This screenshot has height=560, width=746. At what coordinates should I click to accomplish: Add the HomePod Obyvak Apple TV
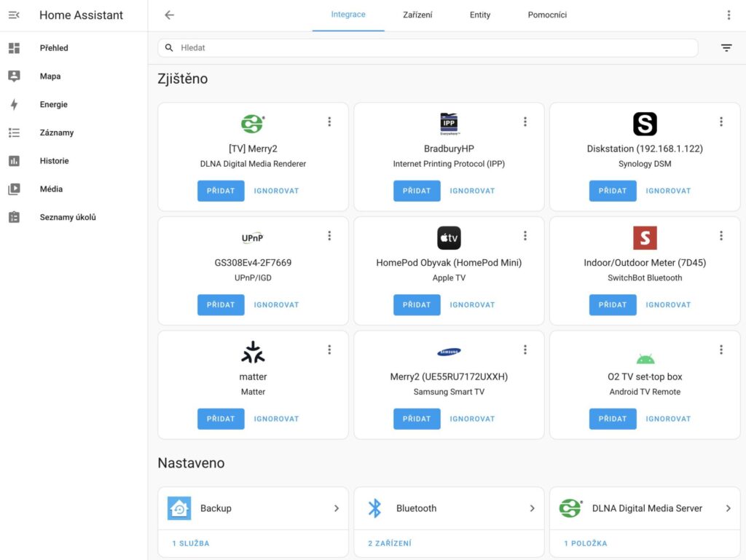[417, 304]
